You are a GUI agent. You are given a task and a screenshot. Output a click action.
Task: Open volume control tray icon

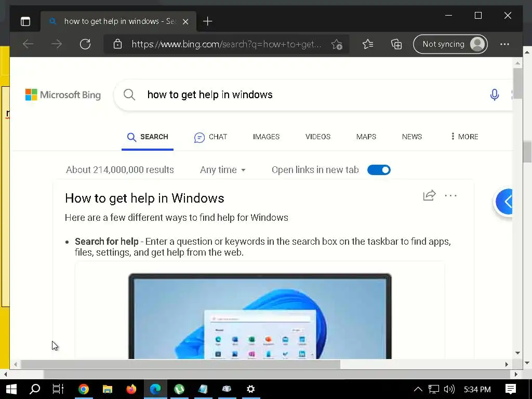(x=449, y=389)
